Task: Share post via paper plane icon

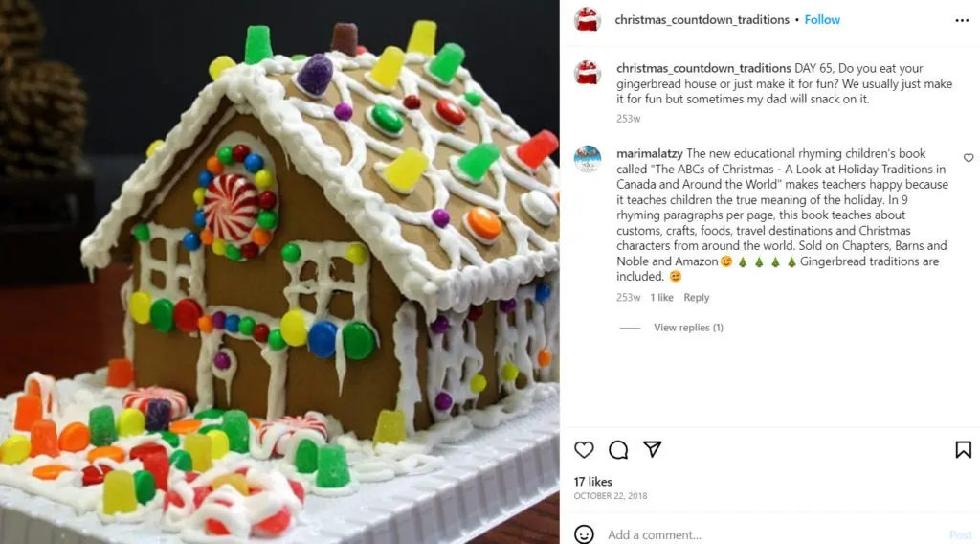Action: pyautogui.click(x=652, y=449)
